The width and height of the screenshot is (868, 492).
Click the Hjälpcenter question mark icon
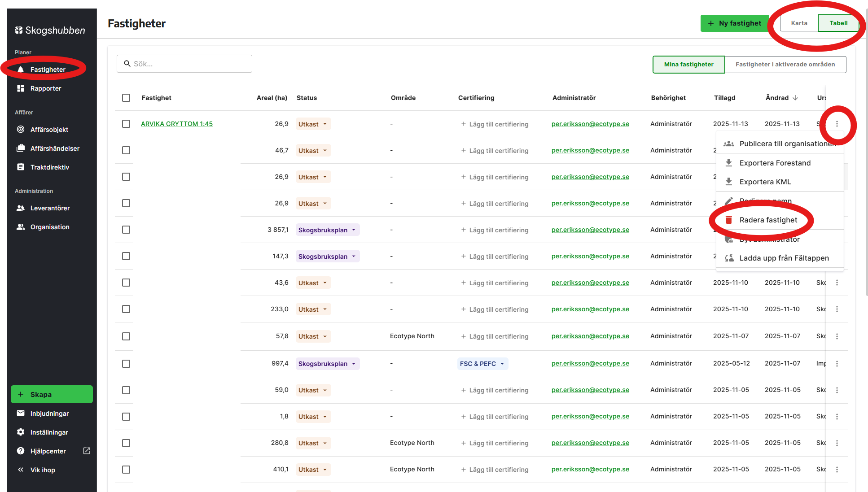(21, 451)
